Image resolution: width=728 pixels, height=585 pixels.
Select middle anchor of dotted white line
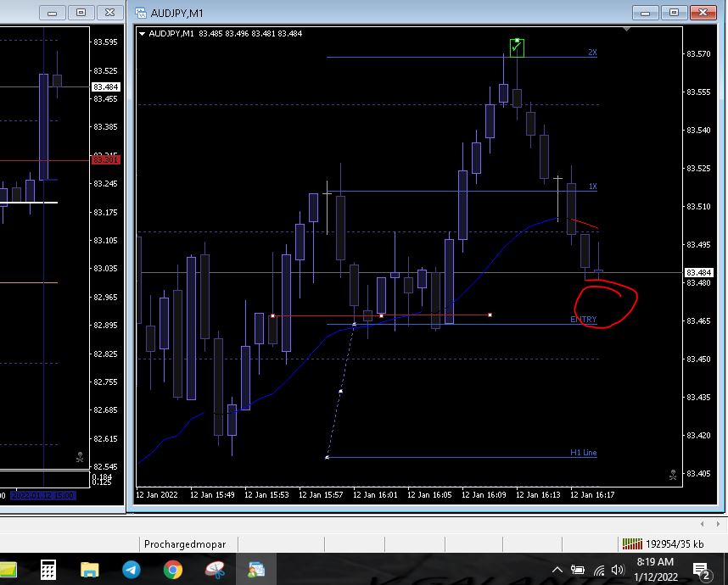click(x=340, y=392)
